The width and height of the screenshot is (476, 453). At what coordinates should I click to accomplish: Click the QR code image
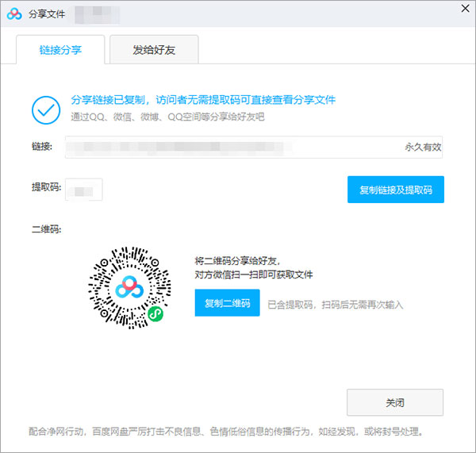129,287
